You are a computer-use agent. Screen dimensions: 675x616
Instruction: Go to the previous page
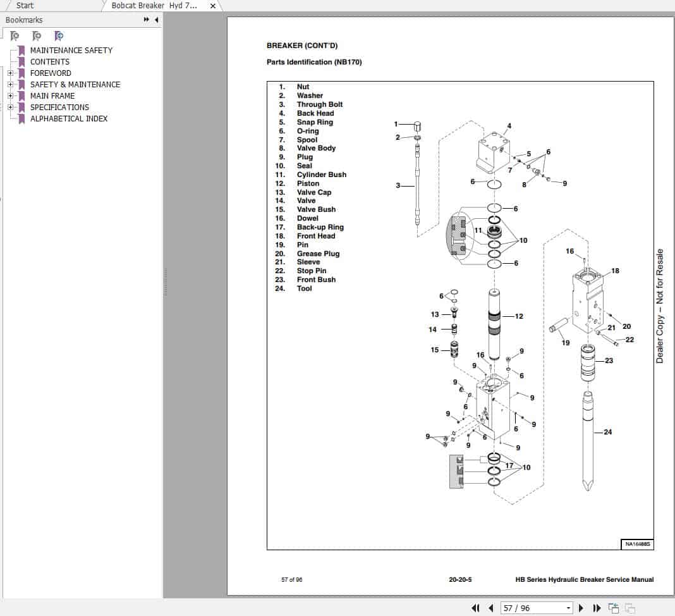point(491,607)
